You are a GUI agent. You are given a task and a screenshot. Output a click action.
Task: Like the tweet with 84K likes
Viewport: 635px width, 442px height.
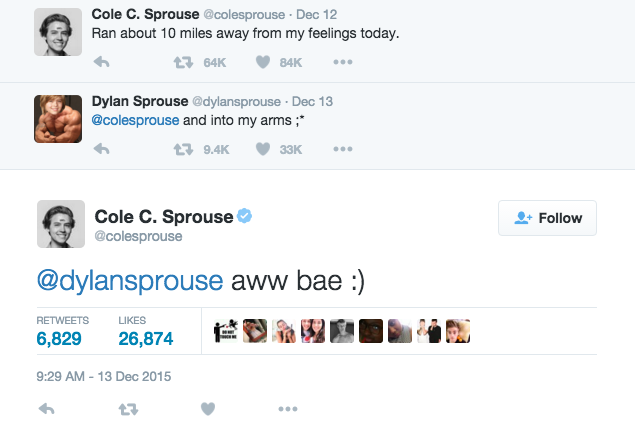tap(263, 62)
